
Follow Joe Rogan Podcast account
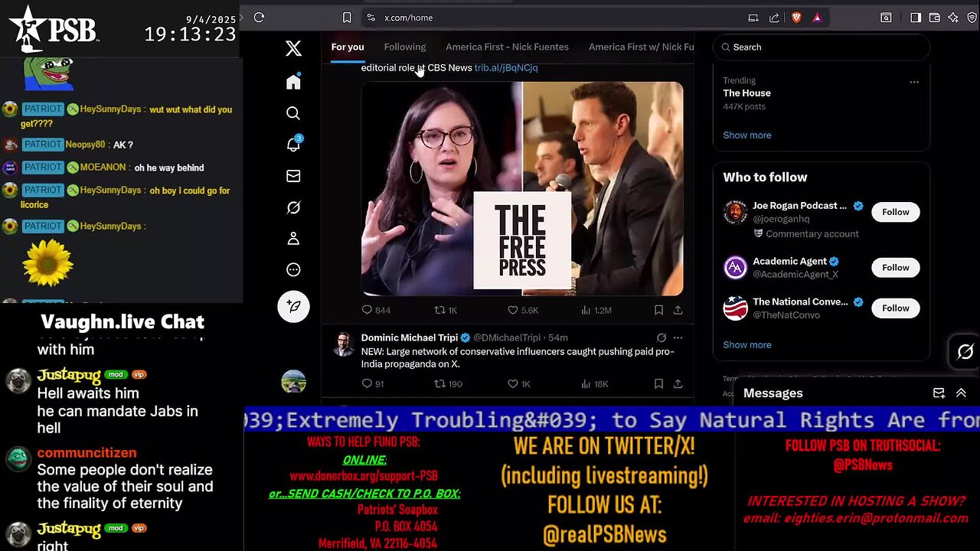tap(895, 212)
